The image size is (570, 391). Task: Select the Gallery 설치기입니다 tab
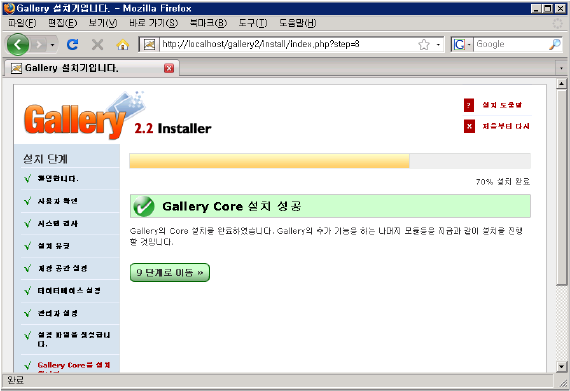point(91,68)
